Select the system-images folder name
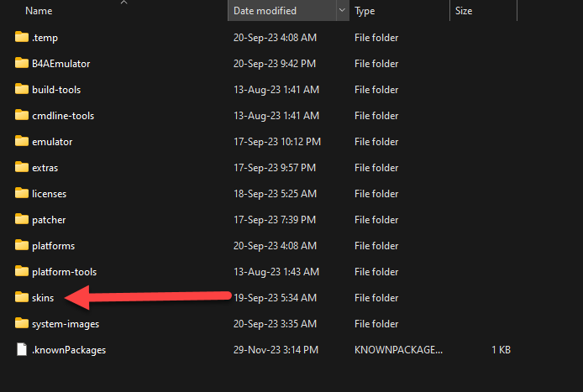The image size is (583, 392). (x=66, y=324)
